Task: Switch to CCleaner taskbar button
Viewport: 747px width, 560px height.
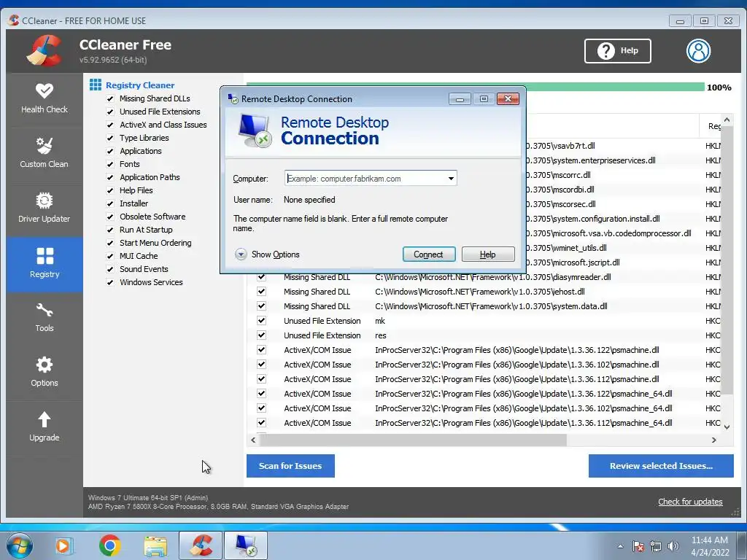Action: [x=201, y=545]
